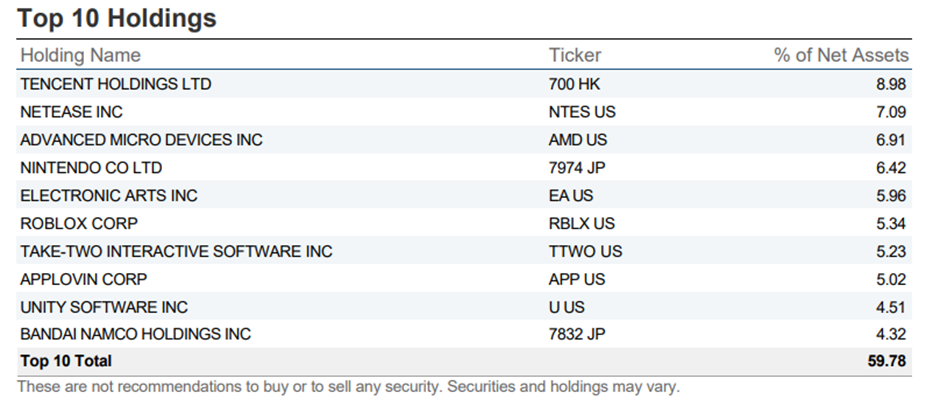Click the NetEase Inc holding name
This screenshot has width=940, height=400.
point(71,112)
